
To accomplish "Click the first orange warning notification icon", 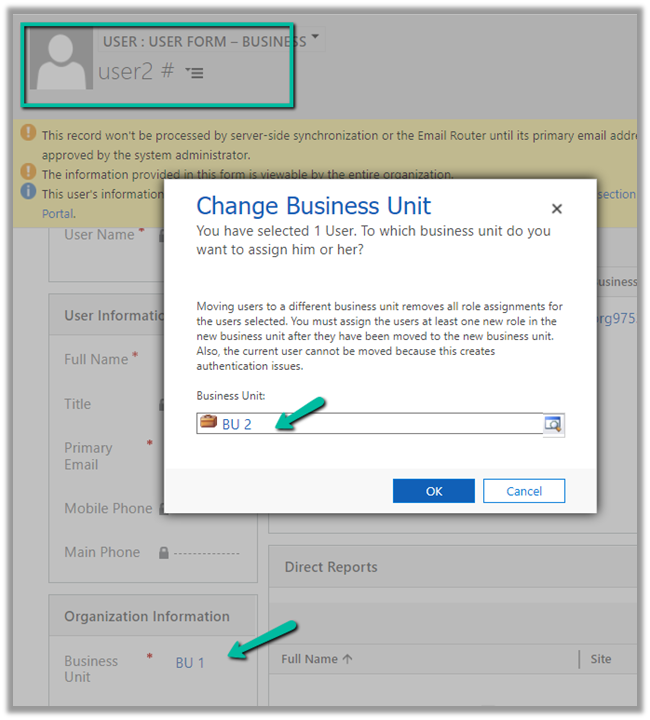I will [x=28, y=134].
